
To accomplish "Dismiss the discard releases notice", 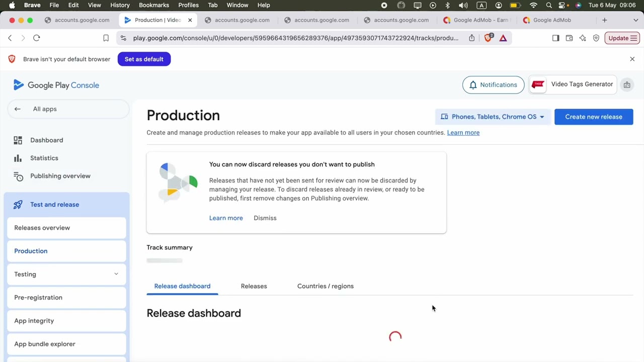I will [265, 218].
